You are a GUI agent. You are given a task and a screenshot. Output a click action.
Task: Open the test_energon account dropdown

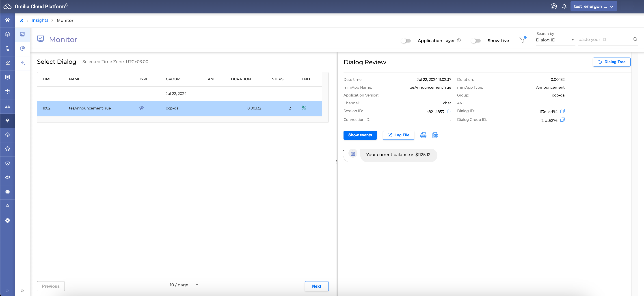click(x=594, y=6)
